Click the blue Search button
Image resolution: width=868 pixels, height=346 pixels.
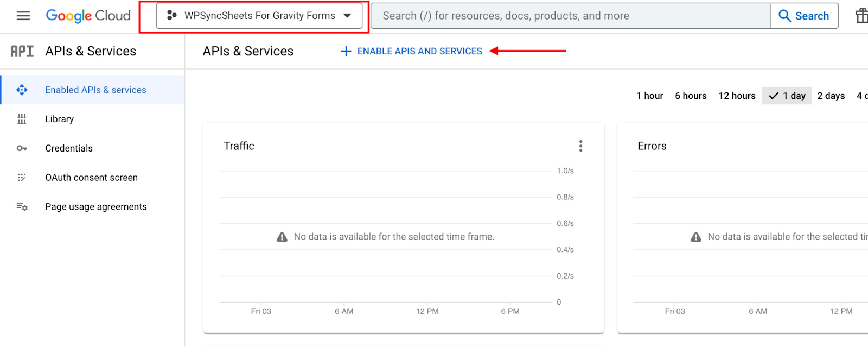804,16
